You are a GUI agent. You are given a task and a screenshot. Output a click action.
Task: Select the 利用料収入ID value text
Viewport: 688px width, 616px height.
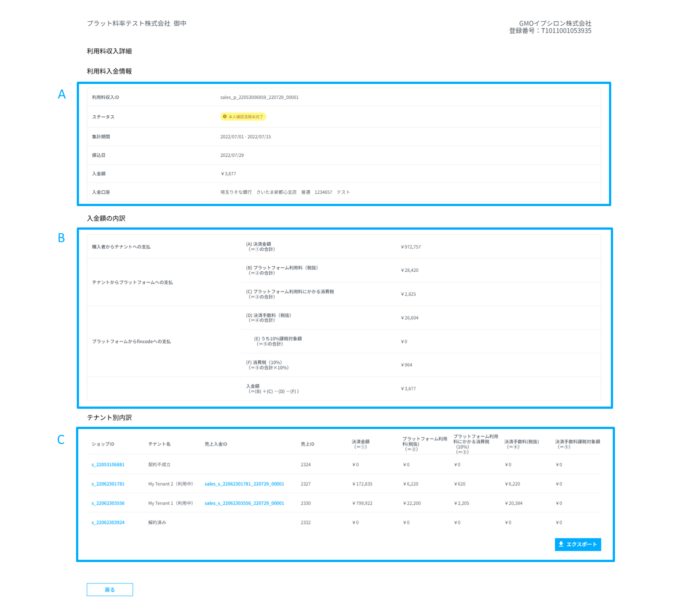pyautogui.click(x=259, y=97)
